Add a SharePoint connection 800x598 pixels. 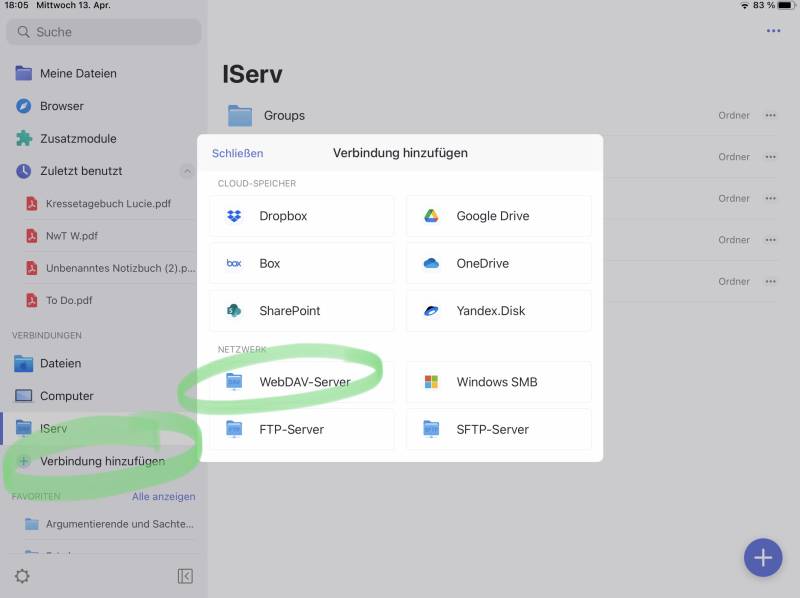pyautogui.click(x=302, y=311)
